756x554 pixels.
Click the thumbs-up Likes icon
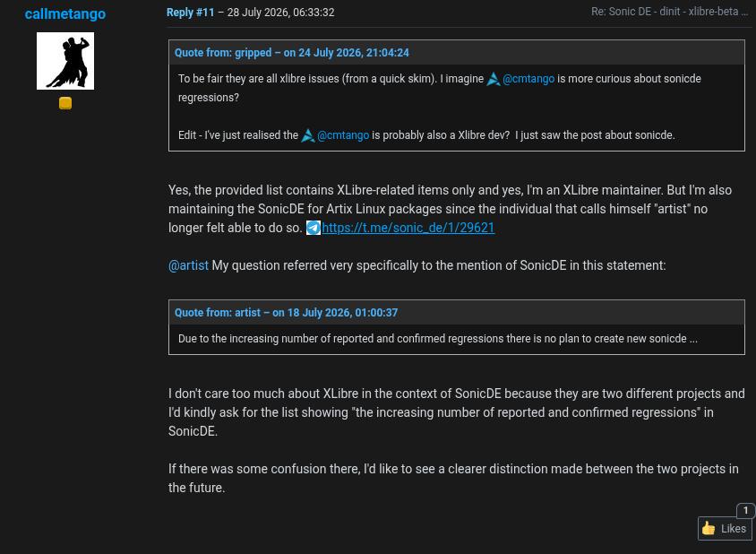(x=709, y=528)
